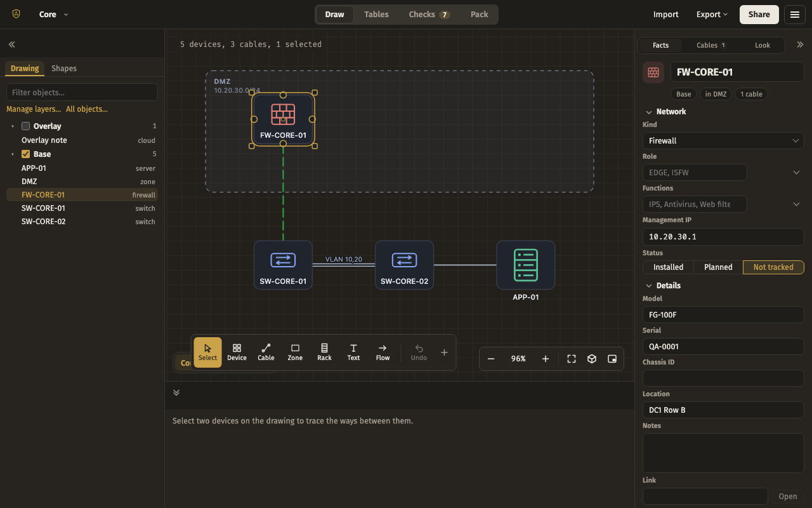Fit the drawing to screen
The height and width of the screenshot is (508, 812).
572,359
